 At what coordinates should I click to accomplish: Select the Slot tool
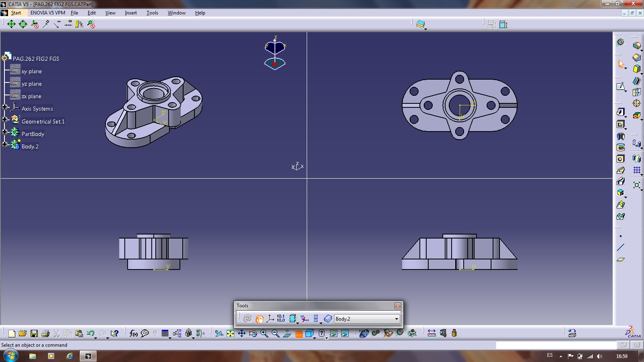coord(621,181)
